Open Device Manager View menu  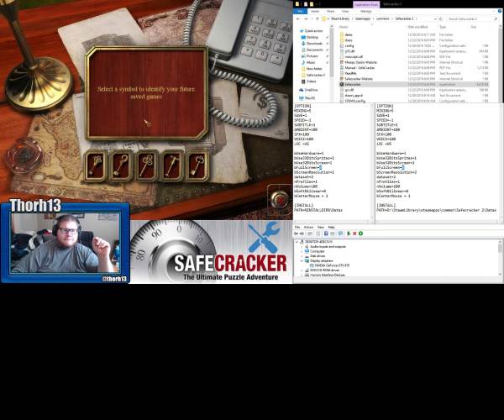pos(321,227)
